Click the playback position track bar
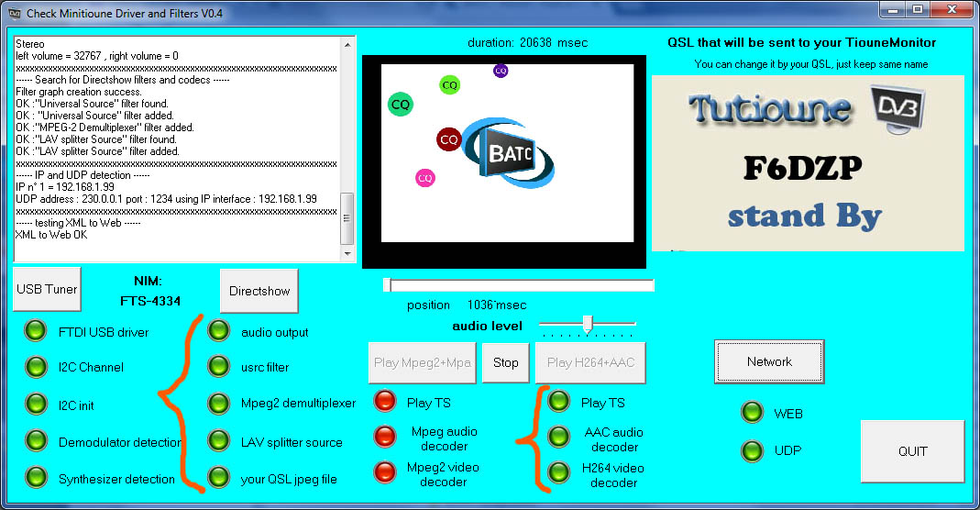 point(519,285)
